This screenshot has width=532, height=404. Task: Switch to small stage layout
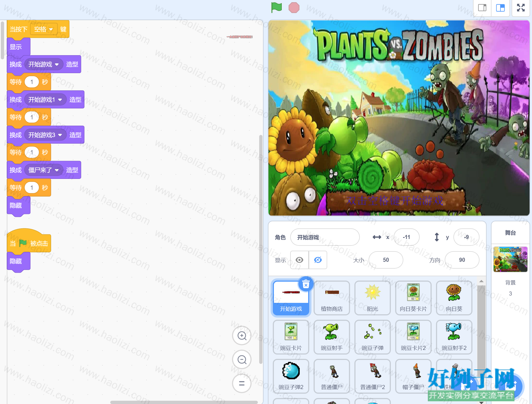coord(482,8)
